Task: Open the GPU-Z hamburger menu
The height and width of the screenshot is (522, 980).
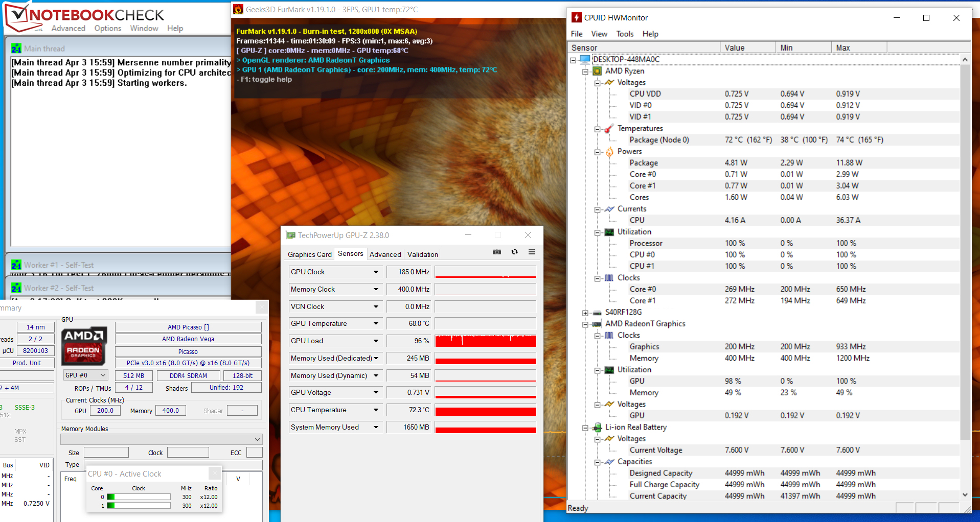Action: [532, 252]
